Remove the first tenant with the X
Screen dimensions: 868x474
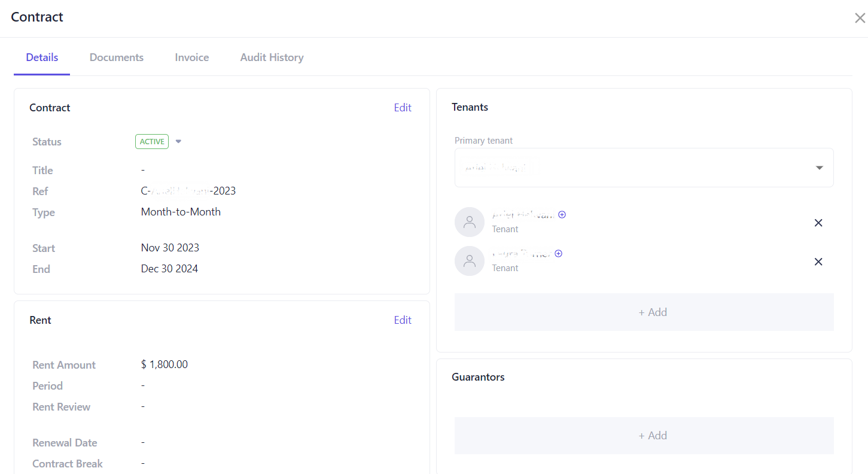coord(818,223)
